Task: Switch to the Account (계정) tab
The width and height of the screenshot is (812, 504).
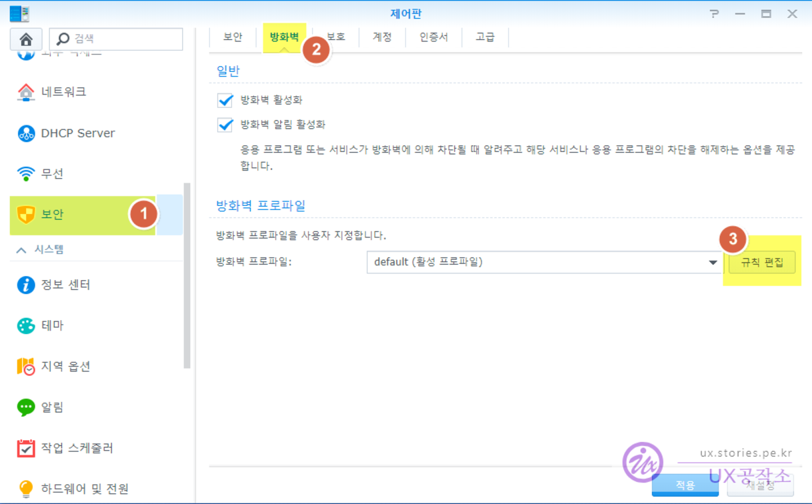Action: click(x=382, y=37)
